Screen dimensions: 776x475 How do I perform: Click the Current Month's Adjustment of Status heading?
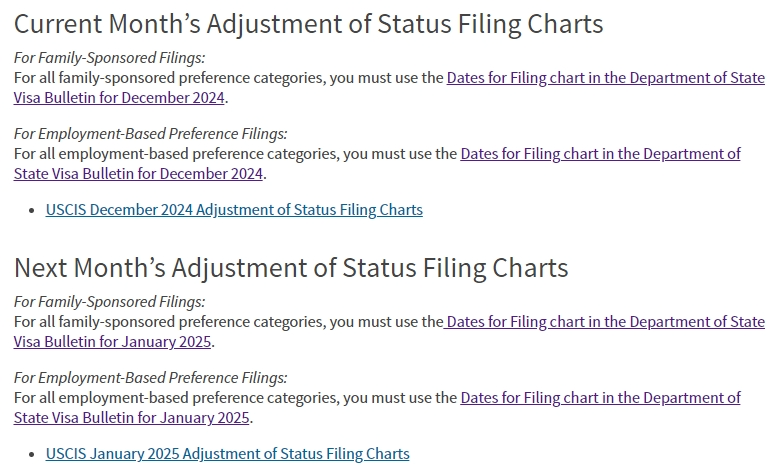(x=308, y=24)
